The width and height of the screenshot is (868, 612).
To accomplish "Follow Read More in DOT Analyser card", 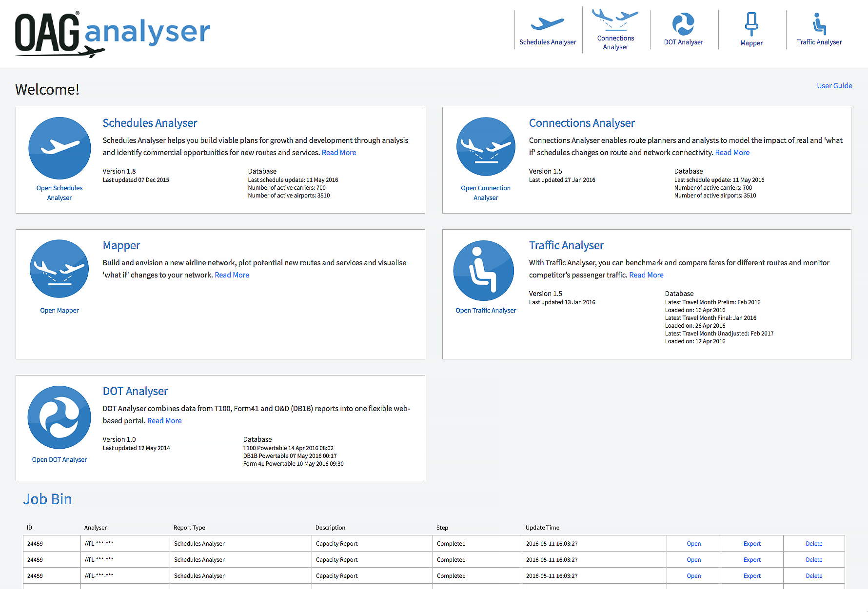I will [164, 421].
